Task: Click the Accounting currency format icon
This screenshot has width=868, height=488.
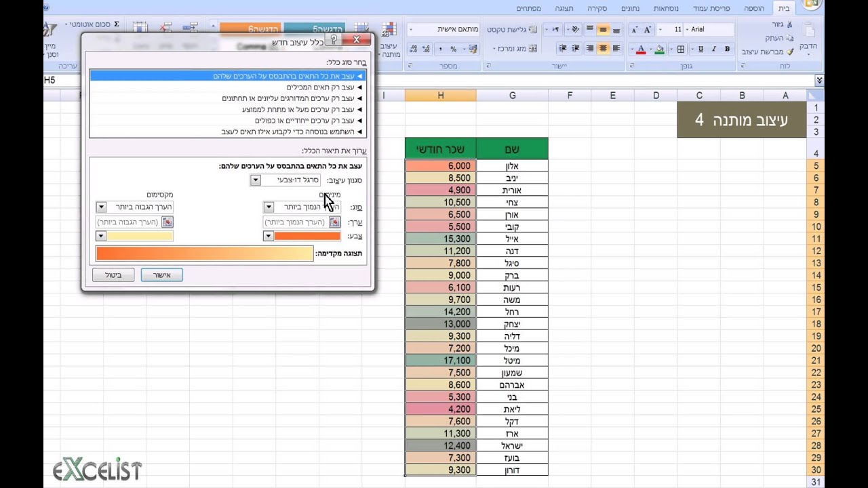Action: click(473, 49)
